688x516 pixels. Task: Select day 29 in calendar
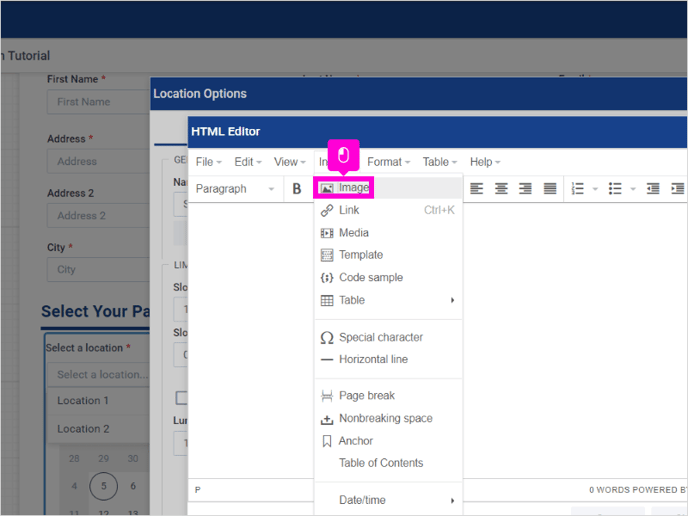coord(104,459)
